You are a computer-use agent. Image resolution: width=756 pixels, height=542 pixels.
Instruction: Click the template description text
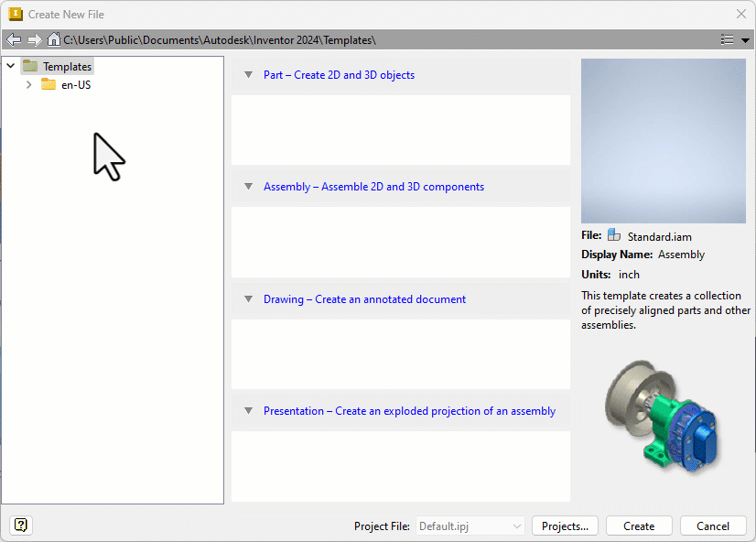[665, 310]
